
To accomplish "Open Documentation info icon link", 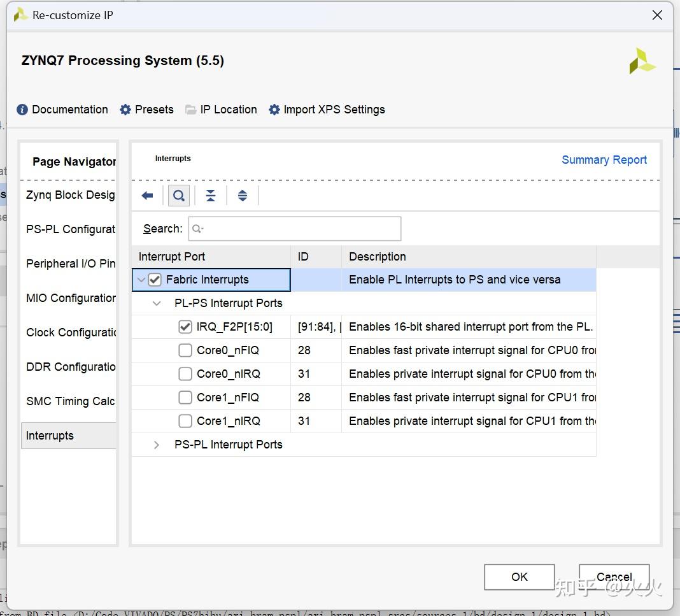I will click(x=22, y=110).
